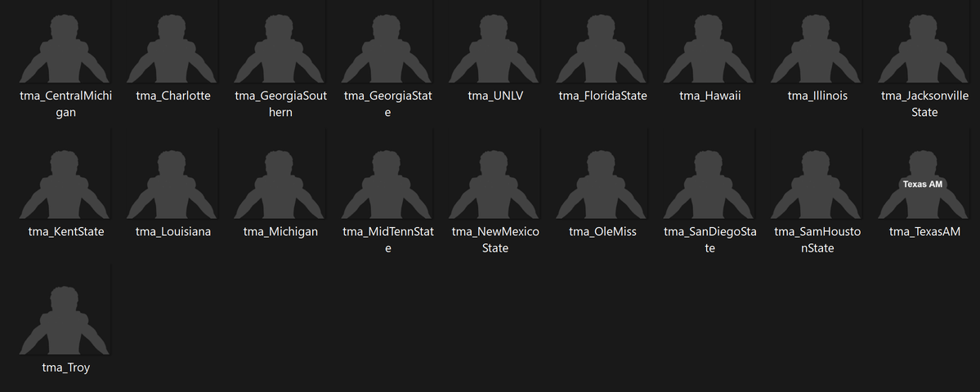
Task: Click the tma_SanDiegoState file name label
Action: [710, 240]
